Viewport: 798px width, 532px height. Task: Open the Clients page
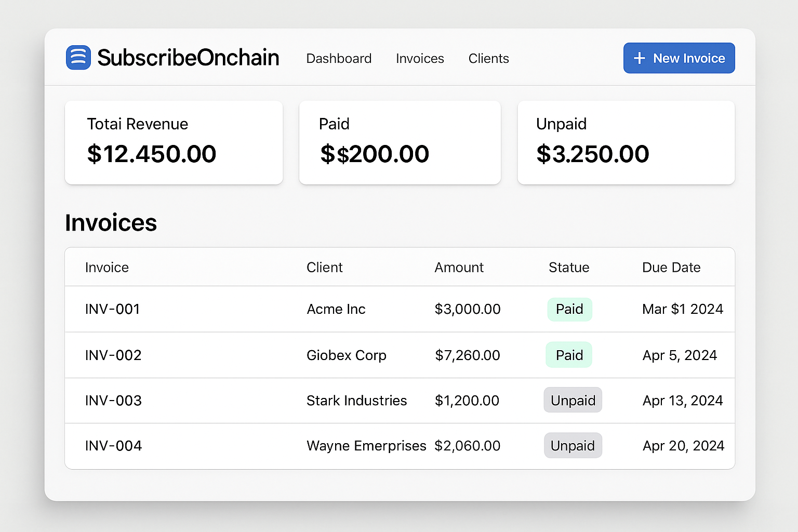pyautogui.click(x=488, y=58)
